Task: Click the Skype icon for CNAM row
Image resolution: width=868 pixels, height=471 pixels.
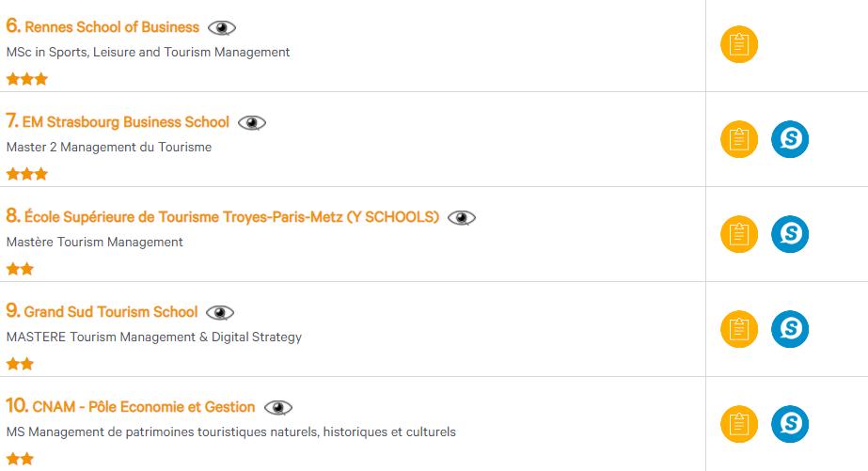Action: click(x=790, y=424)
